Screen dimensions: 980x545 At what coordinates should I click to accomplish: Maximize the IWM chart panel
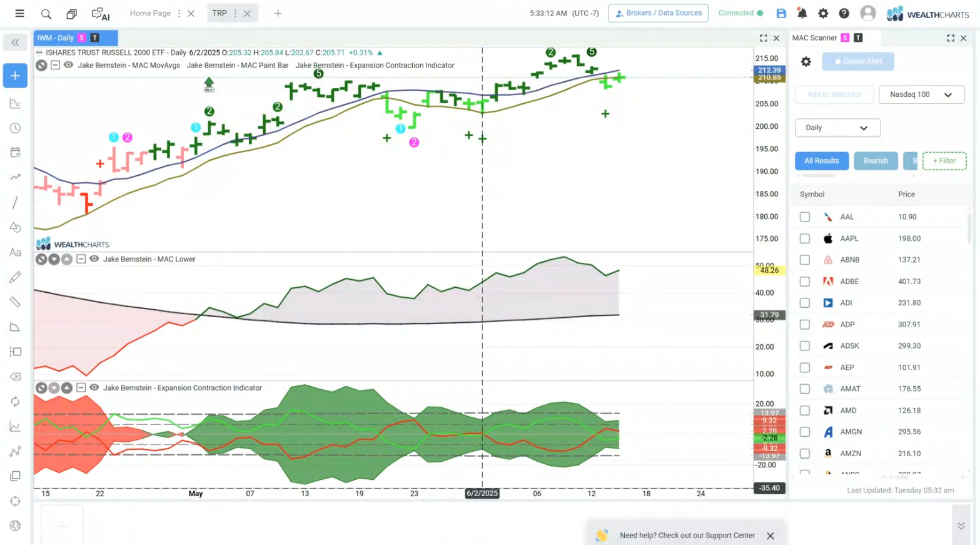pos(763,38)
